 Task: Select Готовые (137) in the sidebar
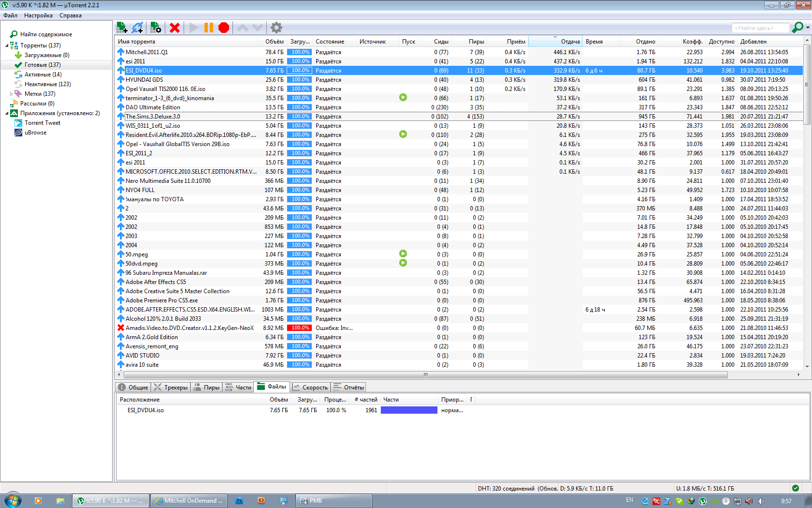coord(43,65)
